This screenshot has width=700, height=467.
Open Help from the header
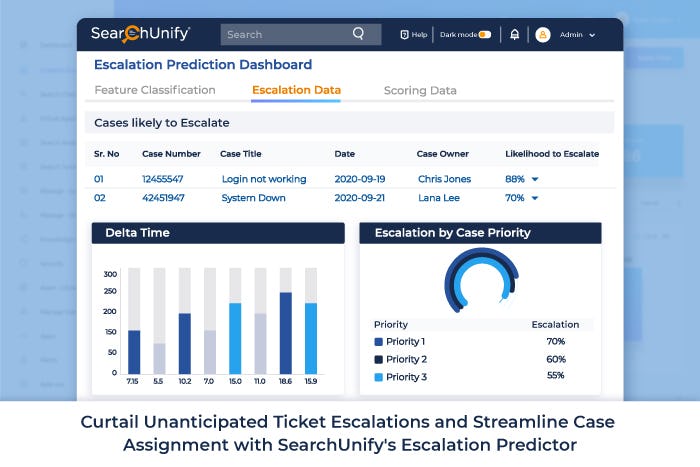[414, 34]
